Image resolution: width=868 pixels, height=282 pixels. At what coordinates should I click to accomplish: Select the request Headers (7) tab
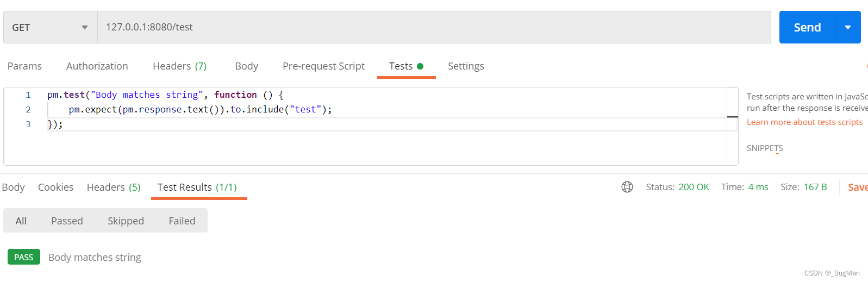pyautogui.click(x=179, y=66)
